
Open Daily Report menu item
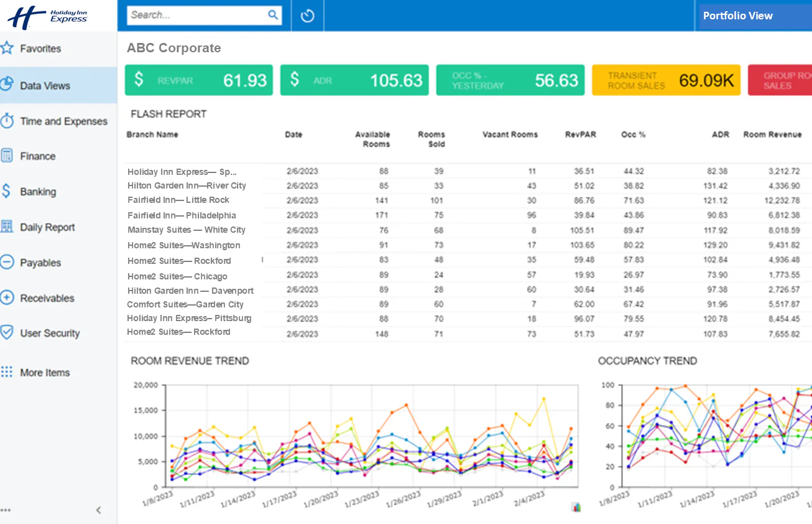coord(58,227)
